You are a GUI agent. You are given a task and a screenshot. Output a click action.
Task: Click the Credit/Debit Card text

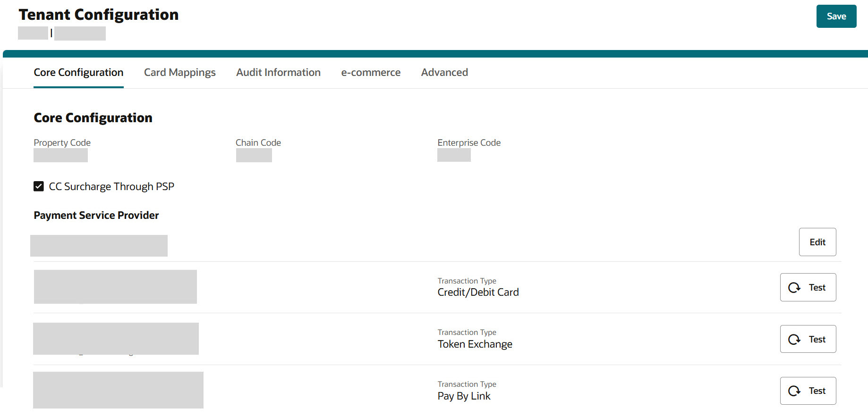tap(478, 292)
